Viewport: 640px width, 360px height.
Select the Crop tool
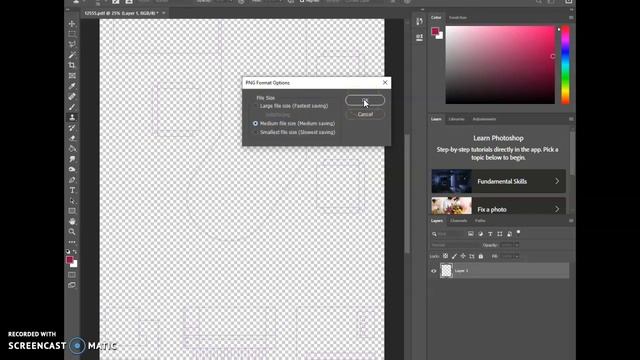coord(72,65)
